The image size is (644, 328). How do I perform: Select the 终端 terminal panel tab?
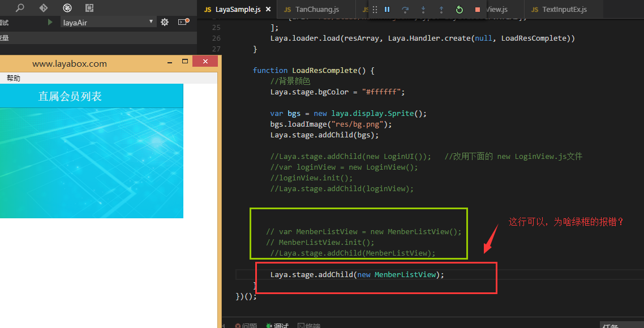(309, 326)
